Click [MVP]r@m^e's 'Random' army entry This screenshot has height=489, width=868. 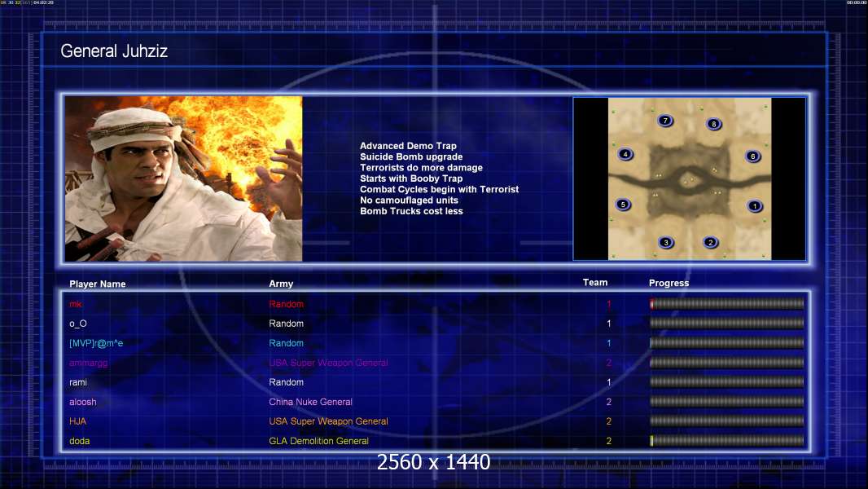[x=286, y=343]
